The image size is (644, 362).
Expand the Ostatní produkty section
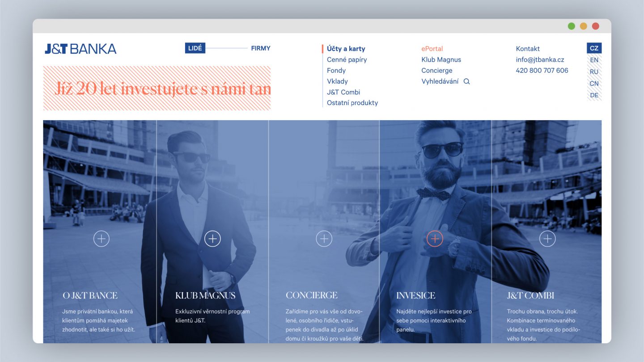tap(352, 102)
